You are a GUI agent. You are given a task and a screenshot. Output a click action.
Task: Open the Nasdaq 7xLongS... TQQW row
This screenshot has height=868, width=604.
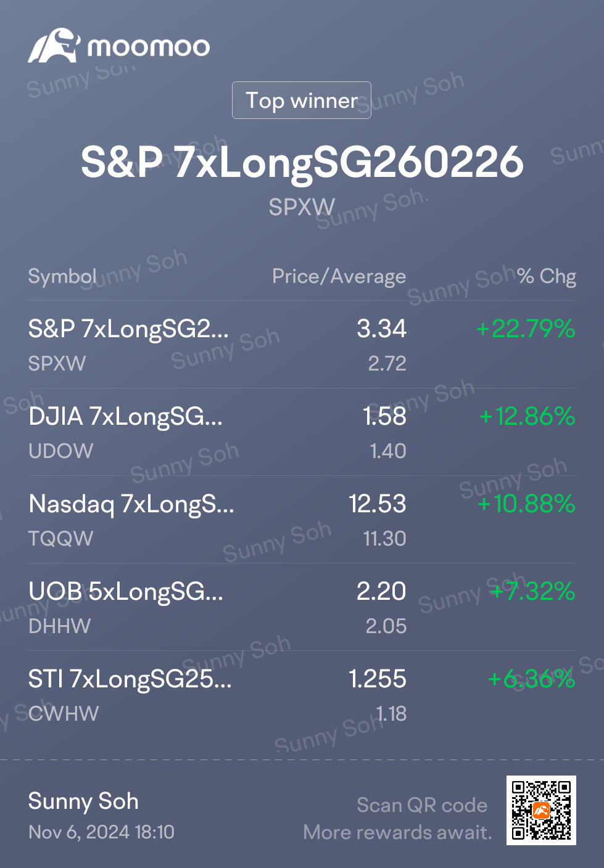click(302, 520)
